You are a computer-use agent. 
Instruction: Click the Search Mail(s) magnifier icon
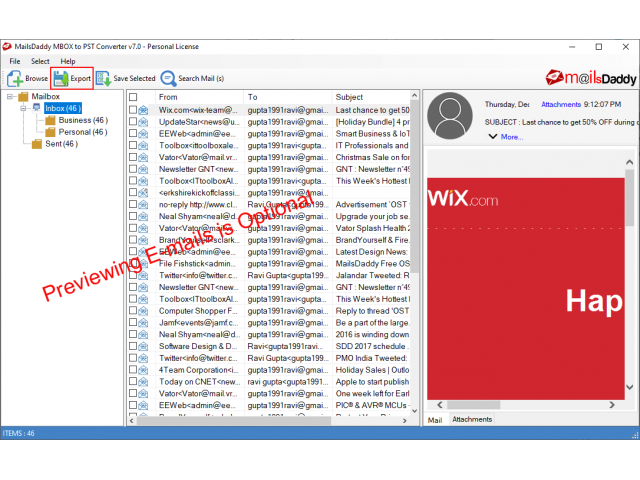coord(168,78)
